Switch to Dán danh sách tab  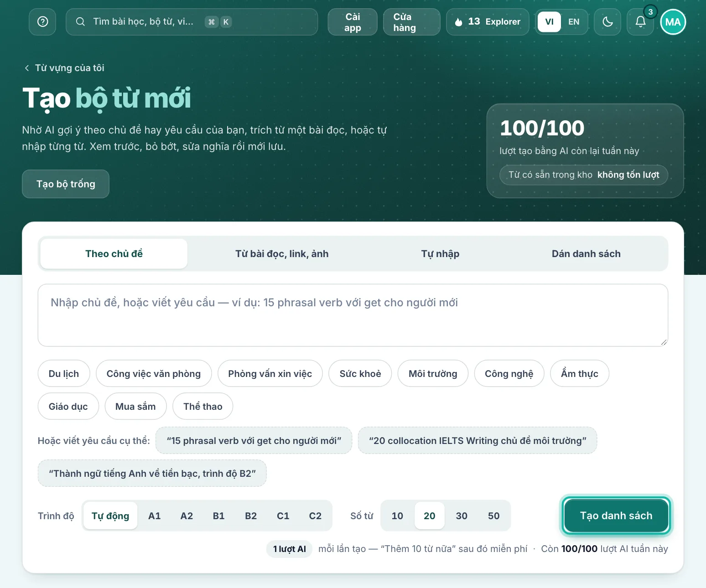(x=586, y=254)
